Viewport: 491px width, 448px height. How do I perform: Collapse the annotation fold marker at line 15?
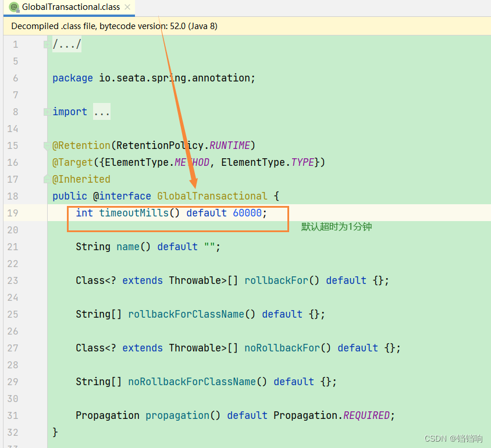pos(47,145)
